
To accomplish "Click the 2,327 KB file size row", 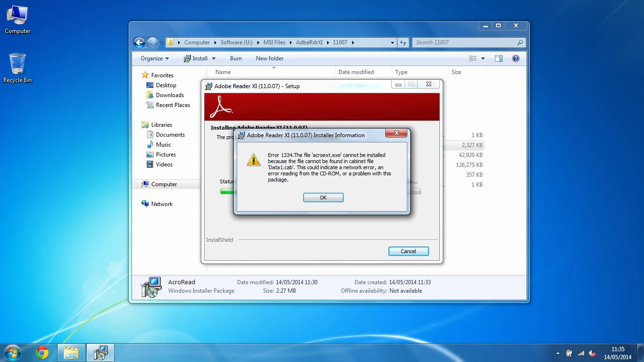I will 472,145.
